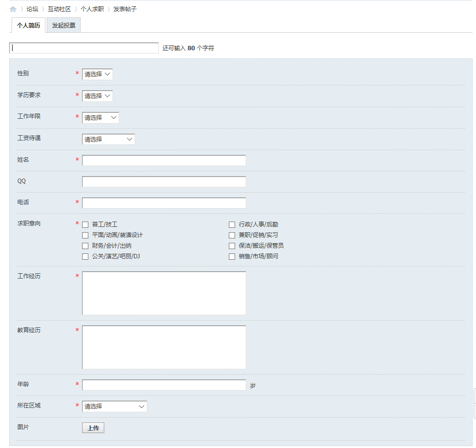Image resolution: width=476 pixels, height=448 pixels.
Task: Open the 互动社区 breadcrumb link
Action: click(59, 9)
